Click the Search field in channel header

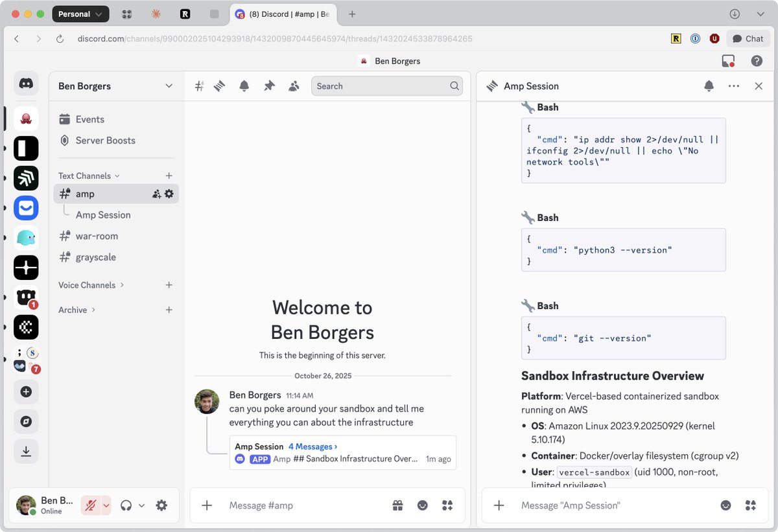tap(387, 86)
